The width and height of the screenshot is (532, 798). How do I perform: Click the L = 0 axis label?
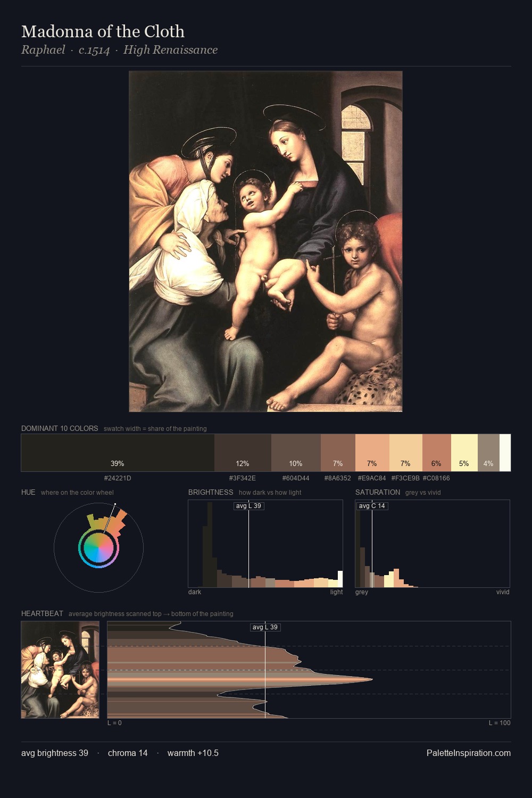(x=114, y=723)
